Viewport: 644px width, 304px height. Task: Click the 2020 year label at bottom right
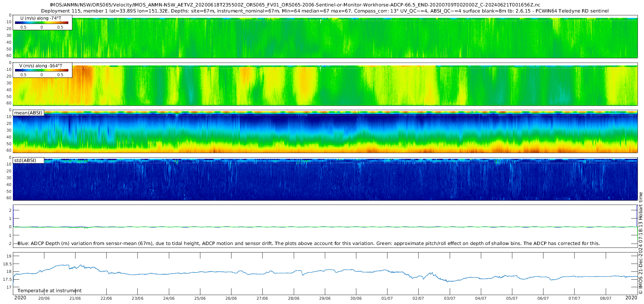tap(631, 298)
